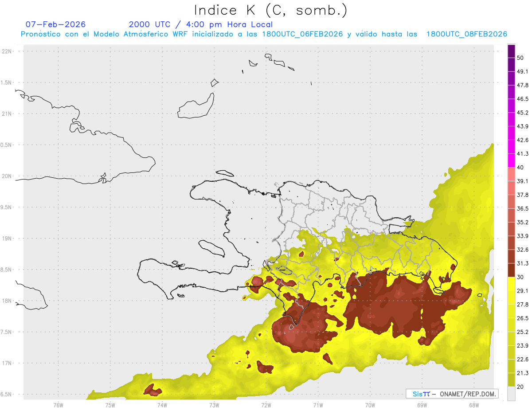This screenshot has width=532, height=411.
Task: Click the 'SisTT - ONAMET/REP.DOM.' credit box
Action: [x=452, y=394]
